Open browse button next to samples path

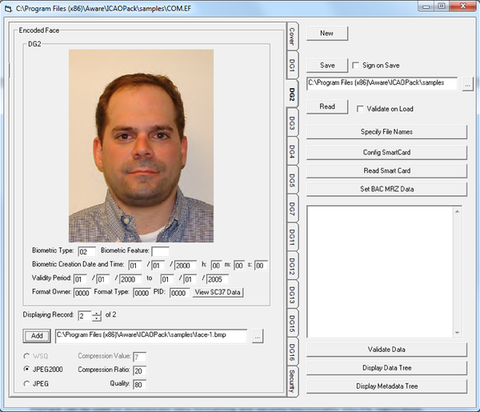pyautogui.click(x=467, y=84)
